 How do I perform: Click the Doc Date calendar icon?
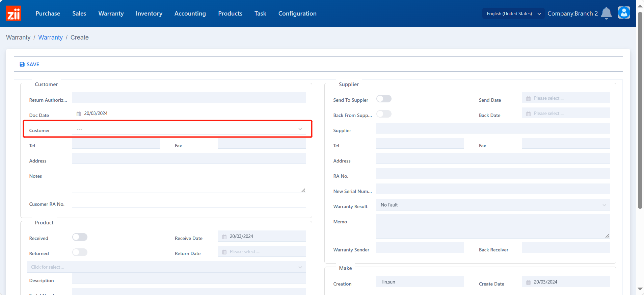(x=79, y=114)
